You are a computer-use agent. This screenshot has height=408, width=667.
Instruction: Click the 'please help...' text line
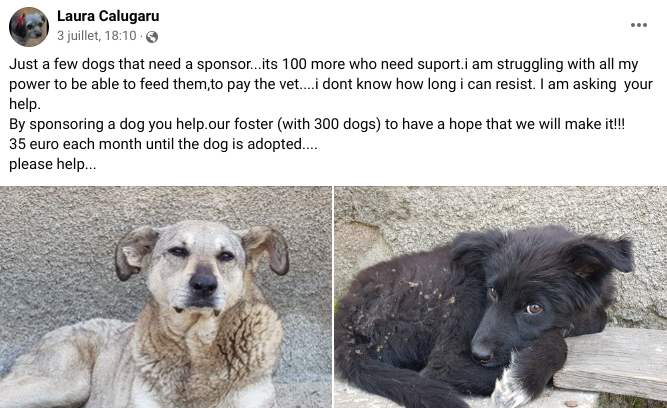pyautogui.click(x=53, y=164)
